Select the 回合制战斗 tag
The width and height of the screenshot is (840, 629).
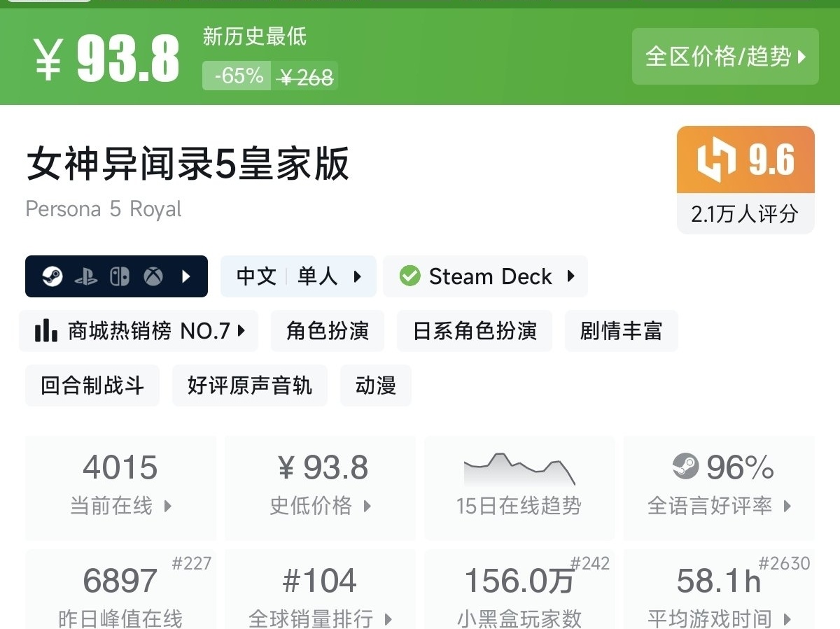coord(92,386)
